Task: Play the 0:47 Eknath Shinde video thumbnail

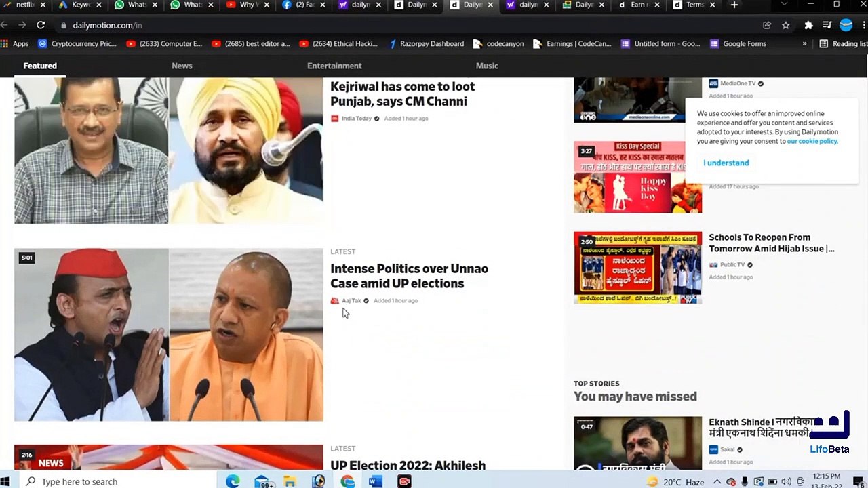Action: tap(637, 443)
